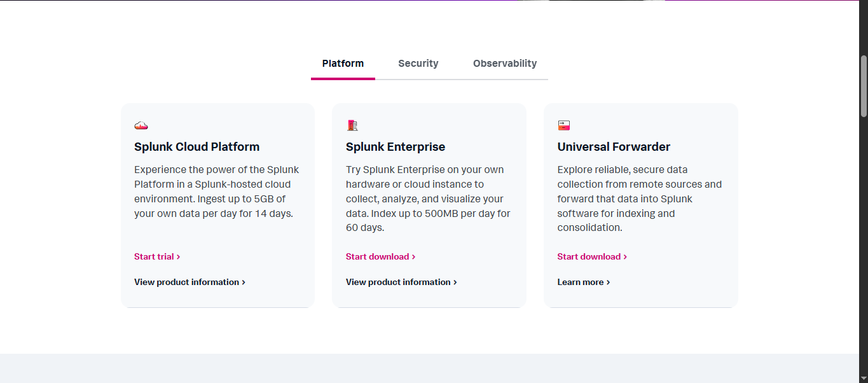Start download of Splunk Enterprise
868x383 pixels.
click(x=380, y=256)
